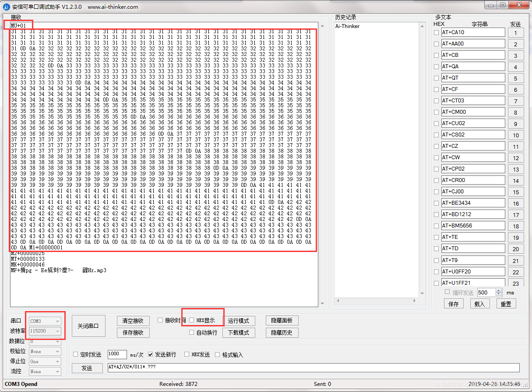Open the 流控 None dropdown

pyautogui.click(x=45, y=371)
